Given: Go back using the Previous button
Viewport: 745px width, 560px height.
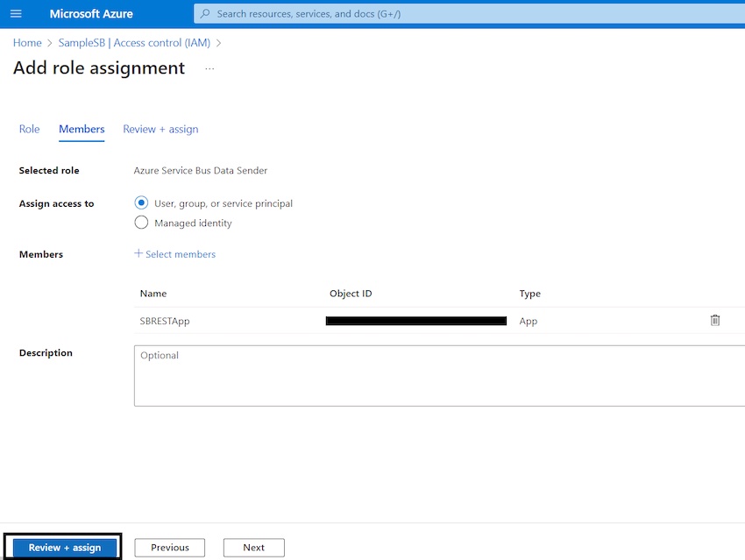Looking at the screenshot, I should [169, 547].
